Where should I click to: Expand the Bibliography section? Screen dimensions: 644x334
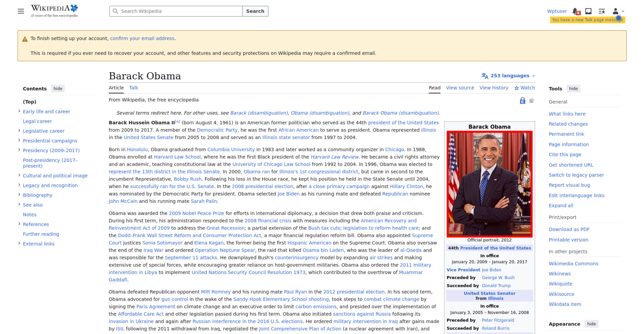pos(19,194)
